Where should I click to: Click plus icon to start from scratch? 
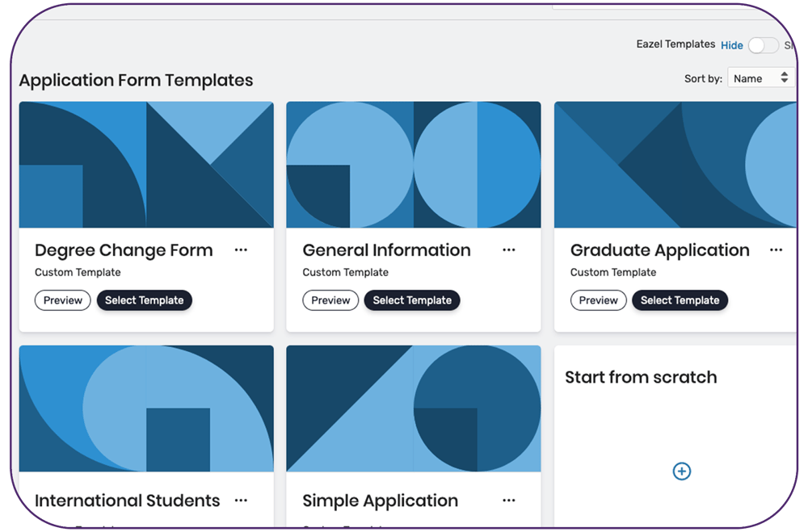[681, 471]
